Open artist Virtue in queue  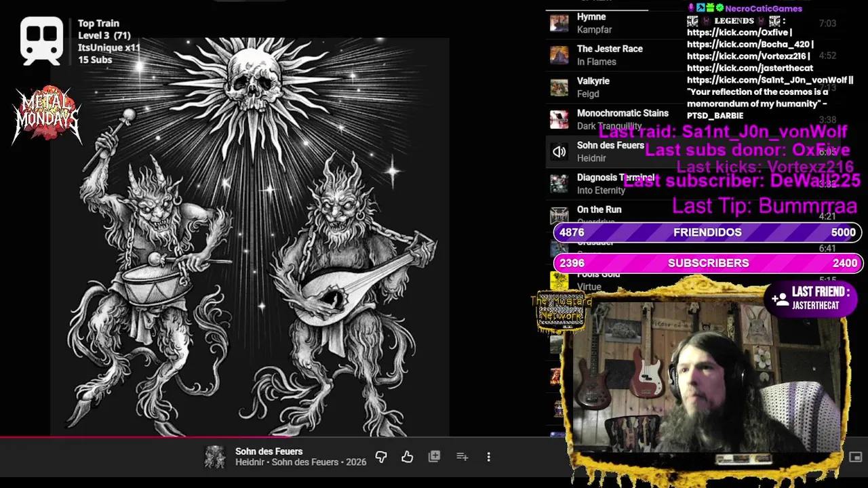[589, 287]
